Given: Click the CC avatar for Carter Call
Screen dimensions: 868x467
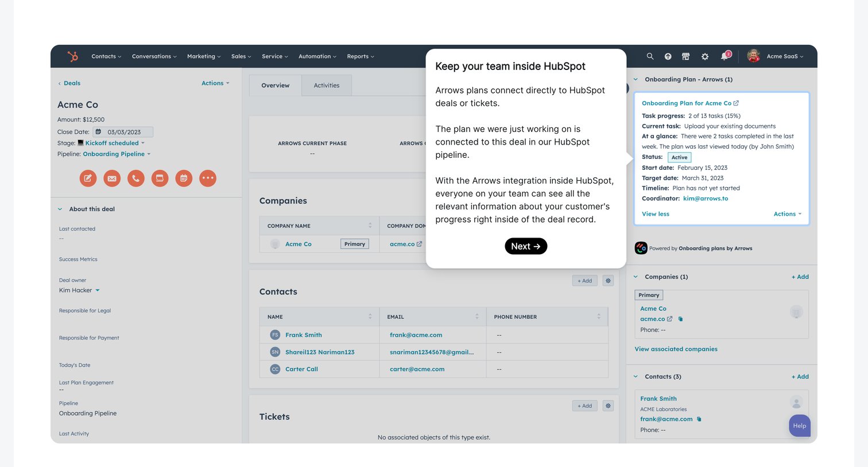Looking at the screenshot, I should [275, 369].
